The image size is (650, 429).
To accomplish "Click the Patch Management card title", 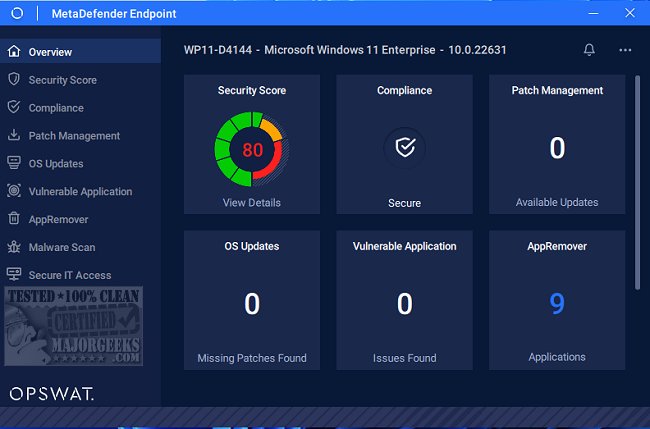I will tap(557, 90).
